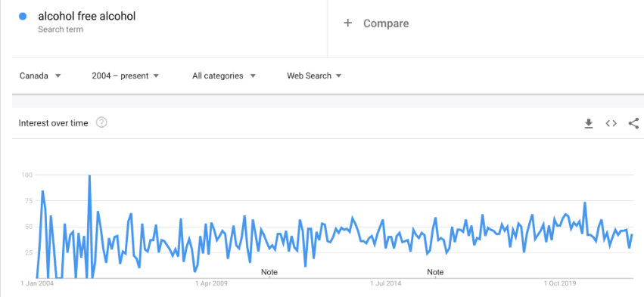Click the second Note marker on chart

[435, 272]
